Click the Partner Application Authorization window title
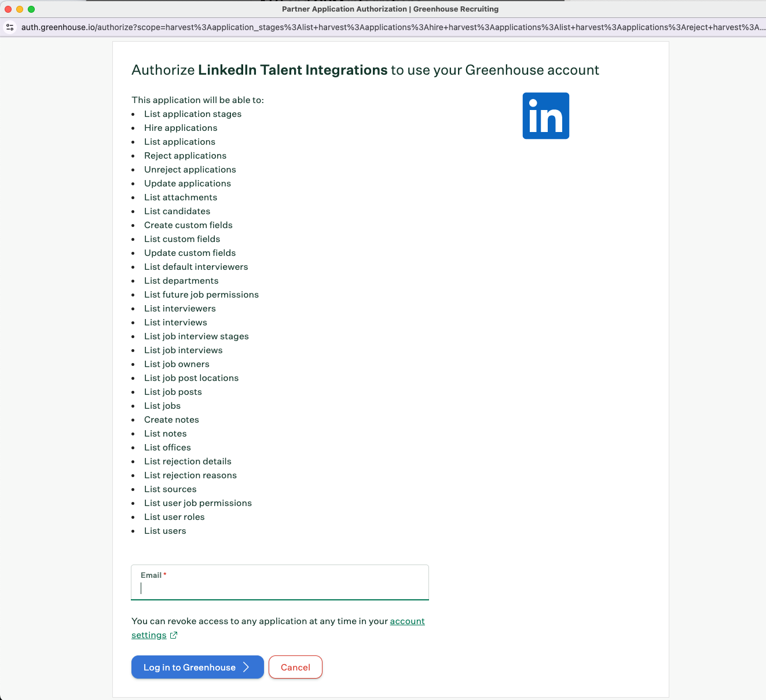 pyautogui.click(x=390, y=9)
